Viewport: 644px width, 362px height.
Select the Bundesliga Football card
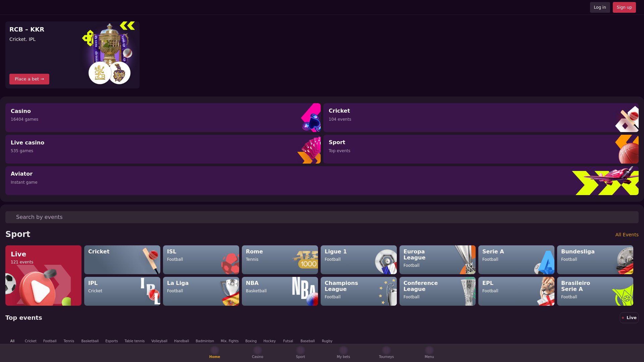pos(595,260)
